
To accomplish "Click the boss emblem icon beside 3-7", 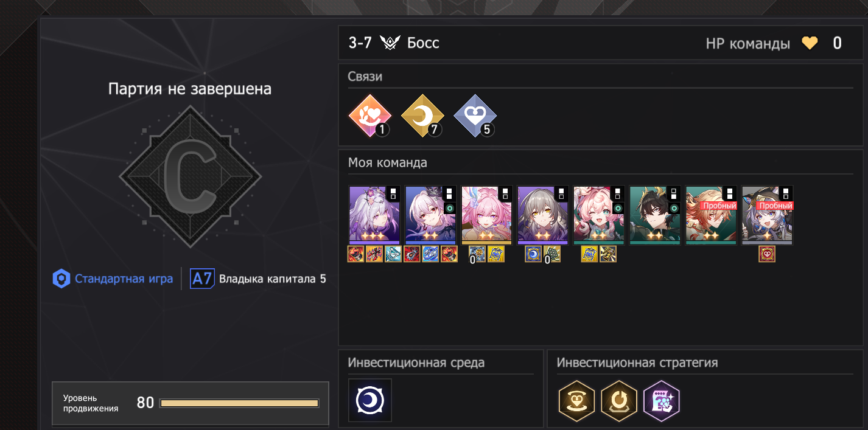I will pyautogui.click(x=390, y=43).
